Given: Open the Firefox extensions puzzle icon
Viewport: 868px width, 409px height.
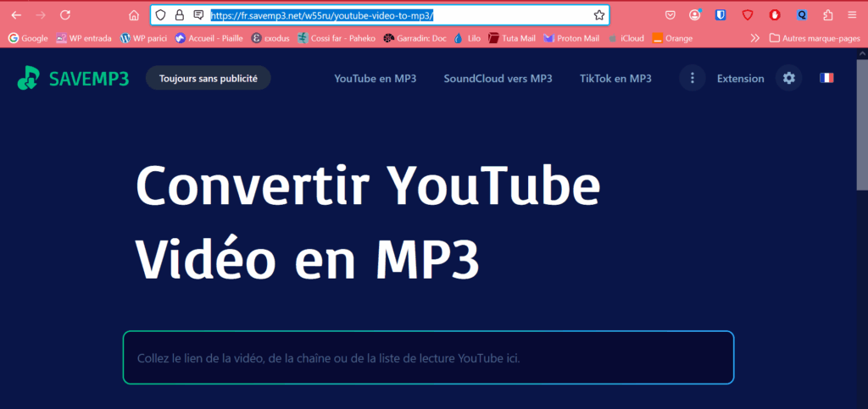Looking at the screenshot, I should 828,15.
